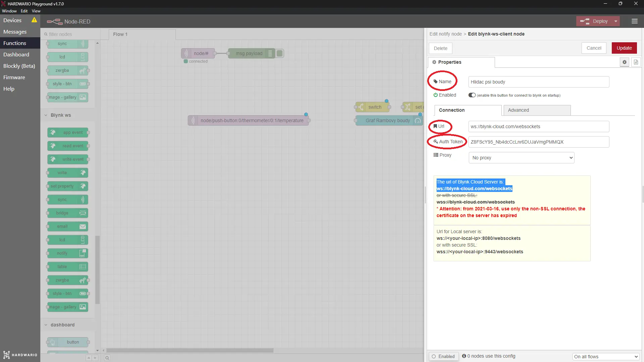Click the Url input field
This screenshot has width=644, height=362.
click(x=538, y=126)
